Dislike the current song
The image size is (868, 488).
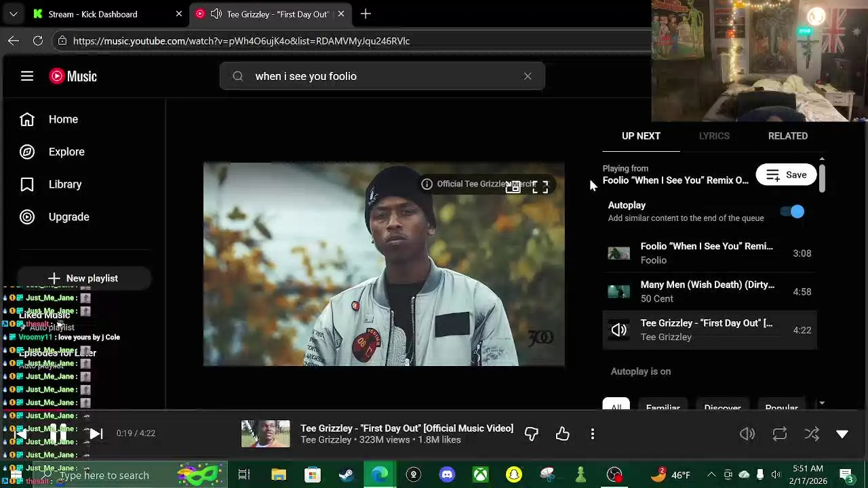[x=531, y=434]
